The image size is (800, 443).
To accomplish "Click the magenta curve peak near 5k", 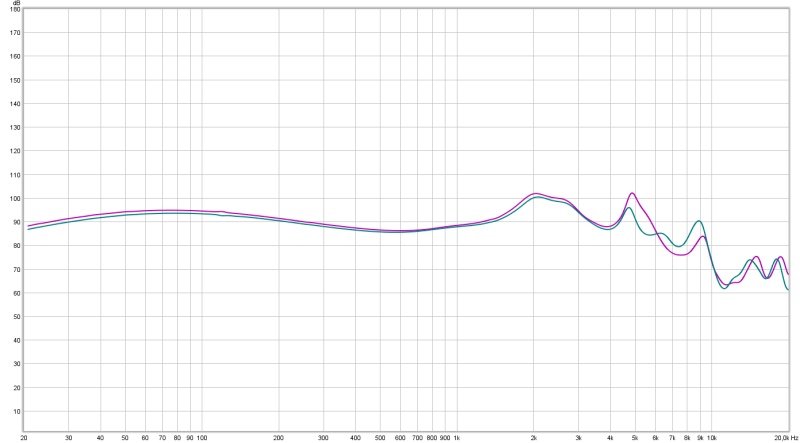I will coord(632,193).
